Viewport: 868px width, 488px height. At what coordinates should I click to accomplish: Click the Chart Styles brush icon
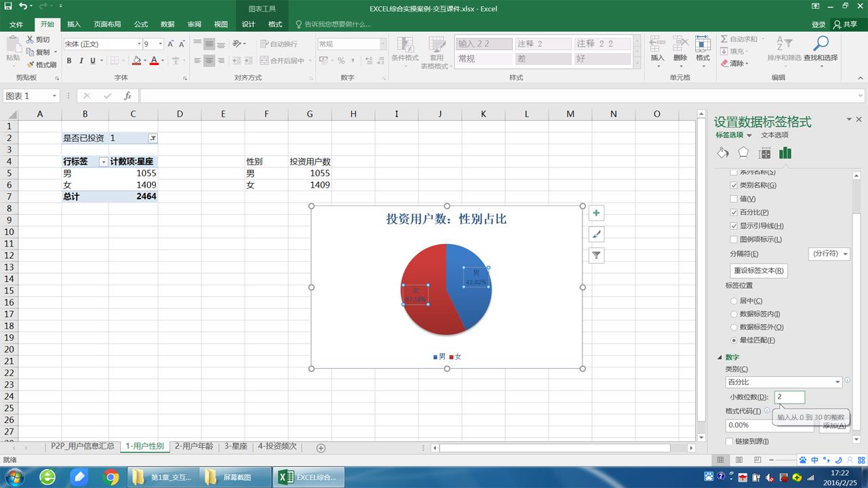[596, 235]
